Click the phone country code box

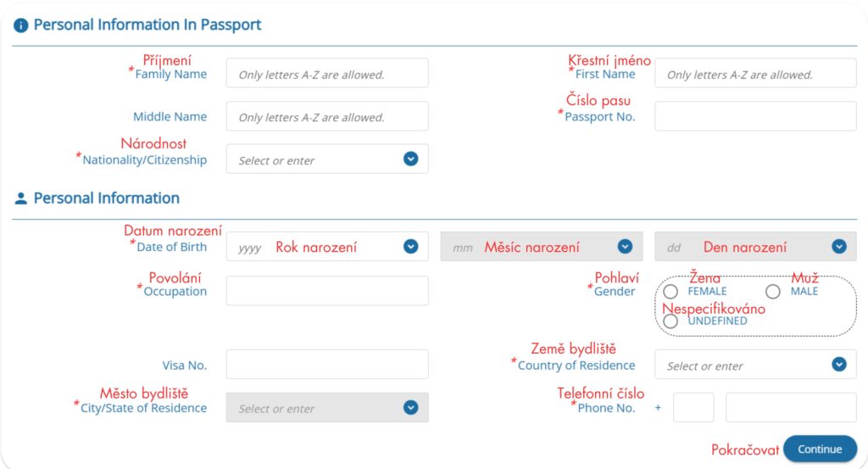693,407
